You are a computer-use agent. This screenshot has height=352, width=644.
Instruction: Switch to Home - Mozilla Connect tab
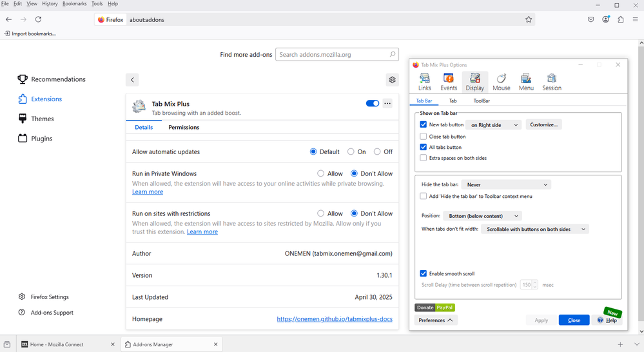pyautogui.click(x=68, y=344)
